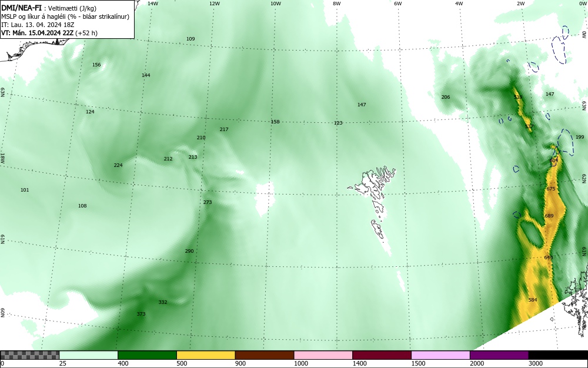Click the CAPE value '290'
The width and height of the screenshot is (588, 368).
click(189, 251)
